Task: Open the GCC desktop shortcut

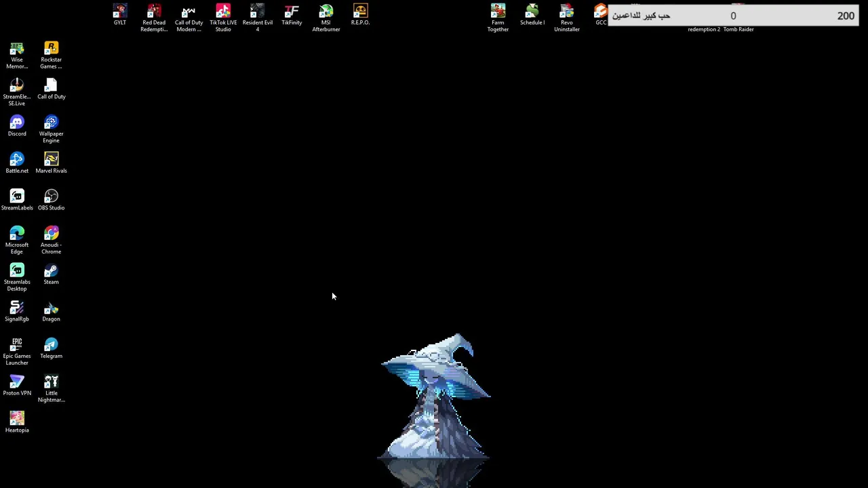Action: pos(600,15)
